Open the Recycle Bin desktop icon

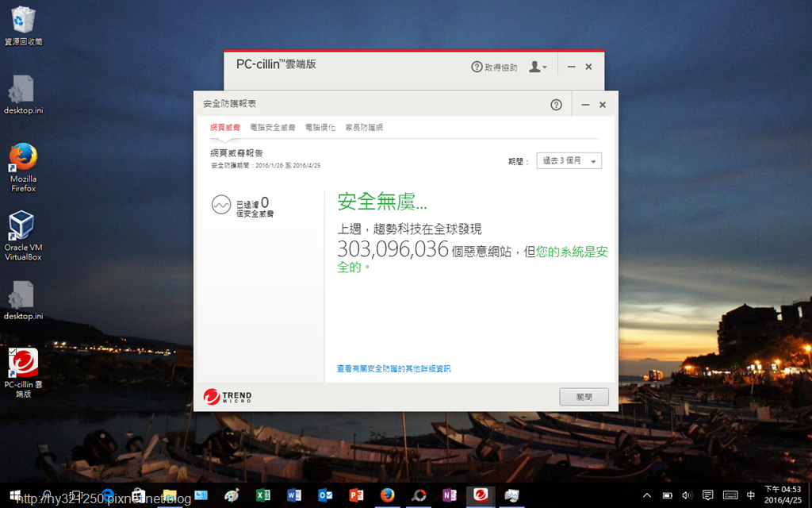click(x=23, y=26)
